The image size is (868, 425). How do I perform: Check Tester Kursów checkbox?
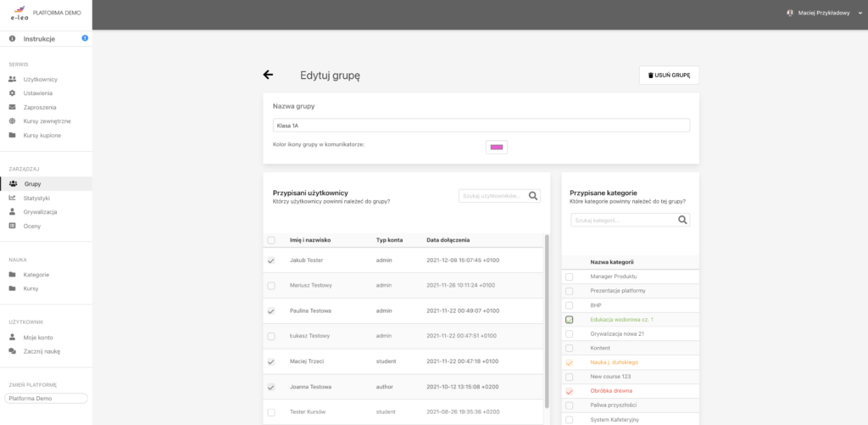pyautogui.click(x=271, y=412)
